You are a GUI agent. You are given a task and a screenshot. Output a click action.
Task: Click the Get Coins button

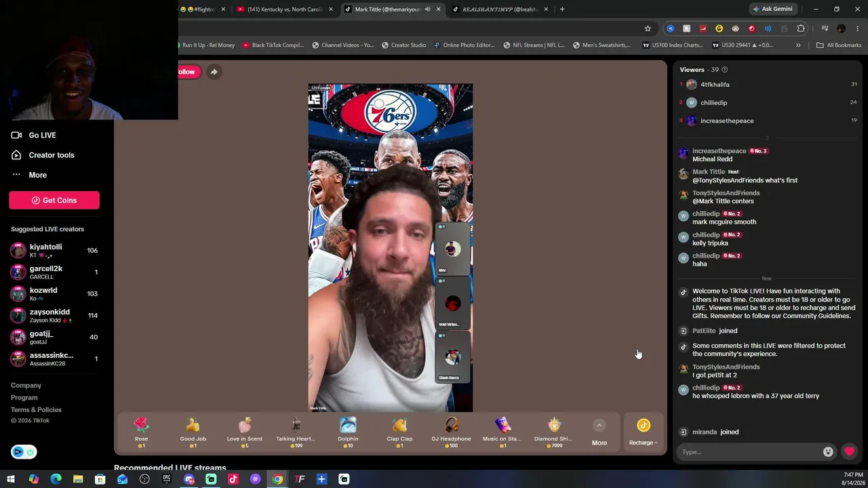(x=54, y=200)
